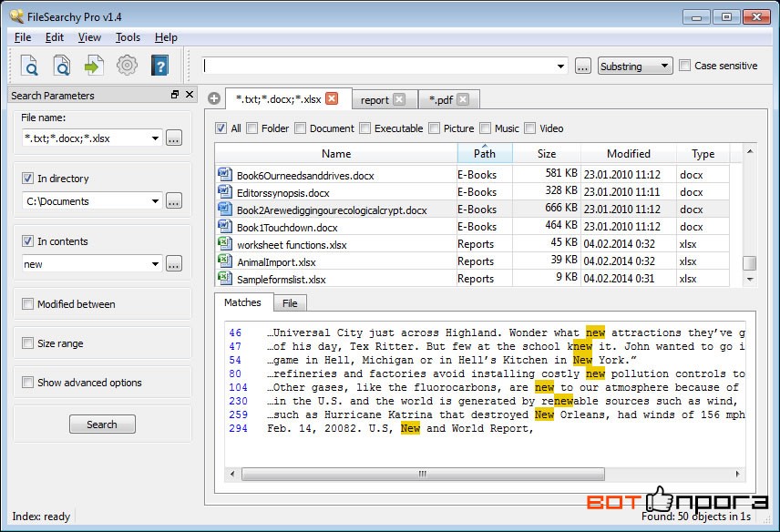Screen dimensions: 780x532
Task: Sort results by the Type column header
Action: point(703,154)
